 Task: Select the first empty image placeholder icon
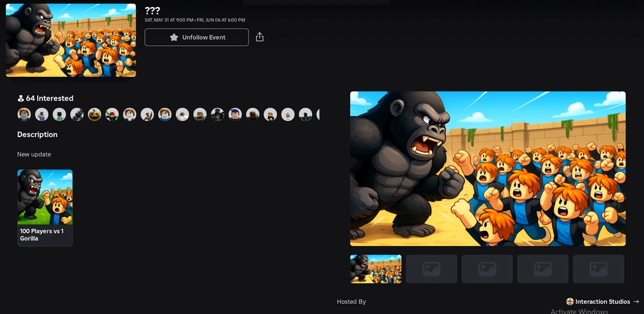[x=431, y=269]
